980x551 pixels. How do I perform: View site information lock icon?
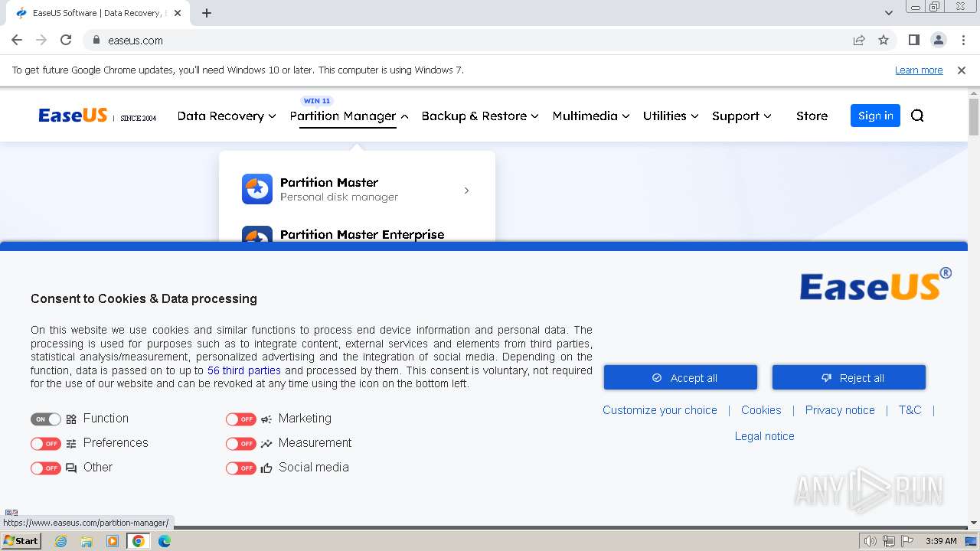[96, 40]
